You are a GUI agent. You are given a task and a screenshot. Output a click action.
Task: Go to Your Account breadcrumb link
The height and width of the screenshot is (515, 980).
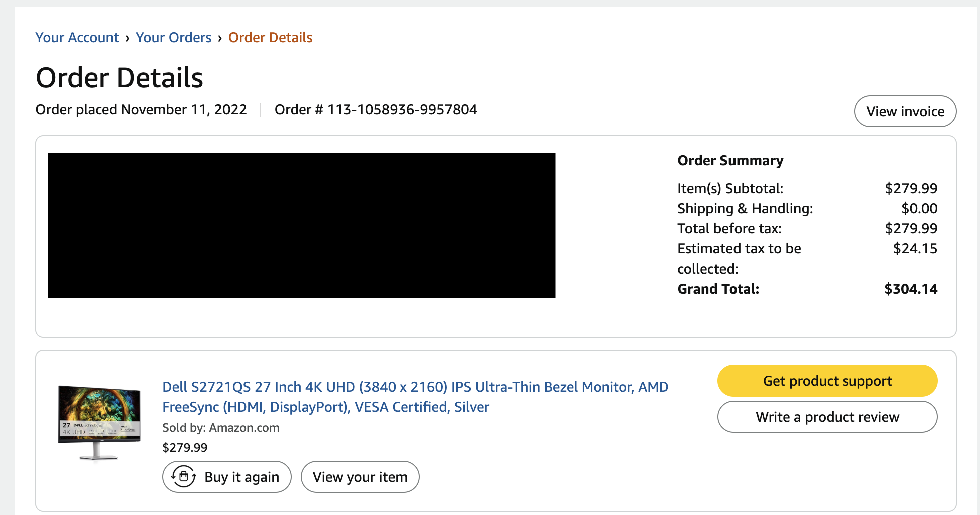pos(77,38)
